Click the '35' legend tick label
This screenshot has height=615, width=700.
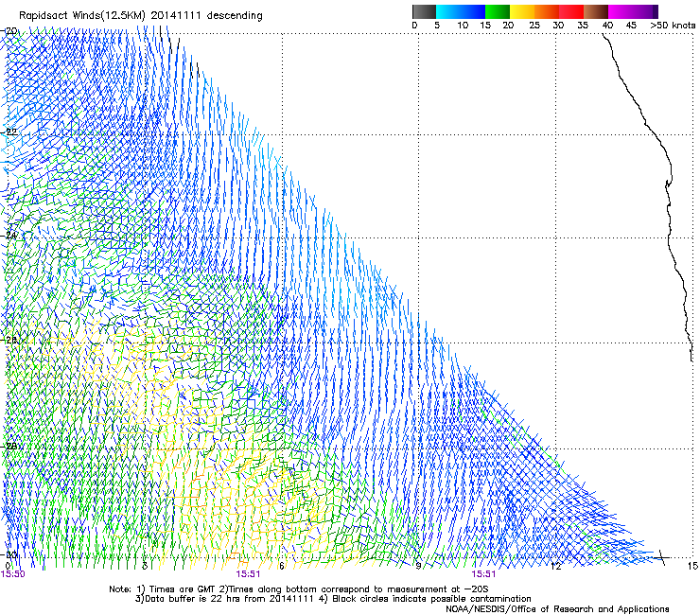coord(583,26)
